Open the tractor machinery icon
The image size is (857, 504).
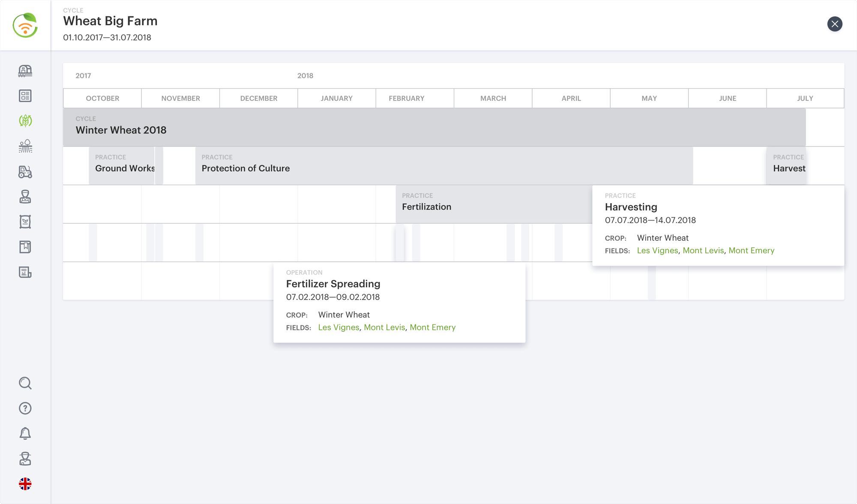coord(25,172)
